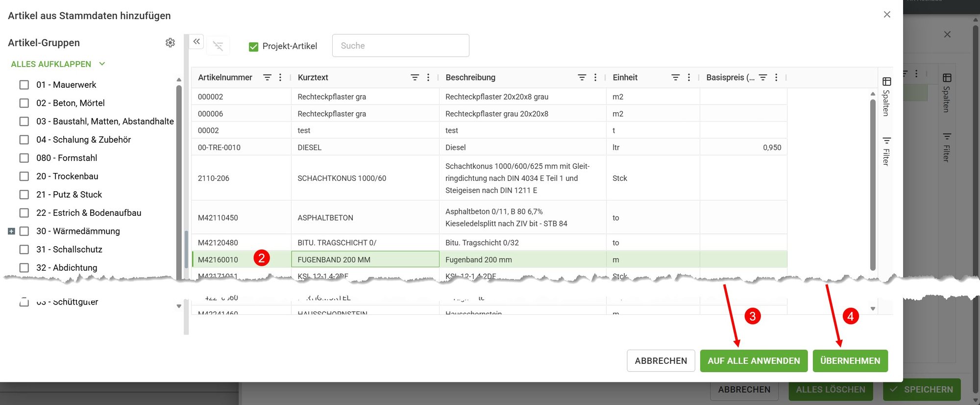Screen dimensions: 980x405
Task: Open the Einheit column three-dot menu
Action: [x=689, y=77]
